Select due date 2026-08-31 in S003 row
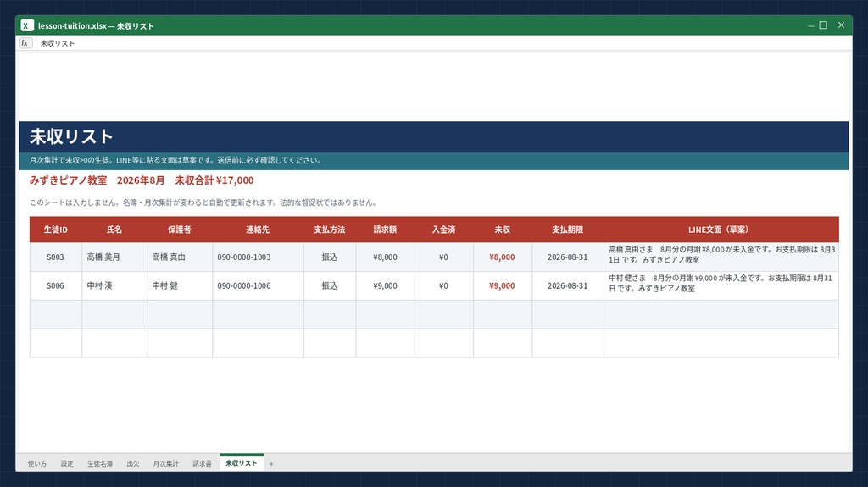The height and width of the screenshot is (487, 868). point(567,257)
